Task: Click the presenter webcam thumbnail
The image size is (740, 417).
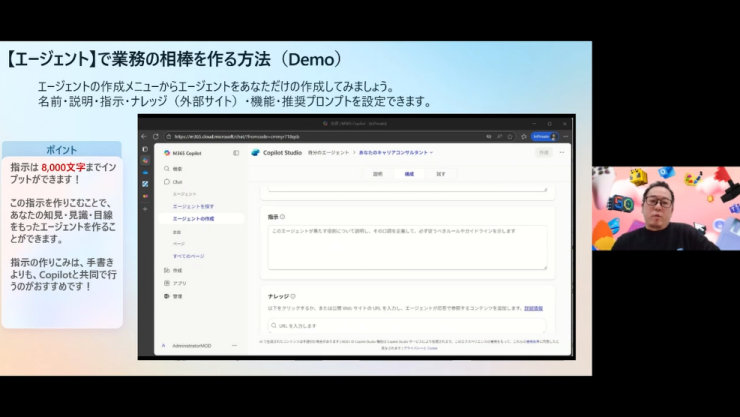Action: click(x=666, y=208)
